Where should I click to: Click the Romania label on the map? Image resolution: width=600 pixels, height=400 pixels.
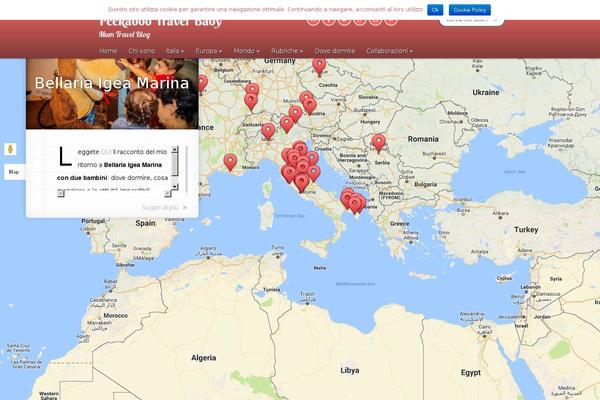click(x=423, y=139)
